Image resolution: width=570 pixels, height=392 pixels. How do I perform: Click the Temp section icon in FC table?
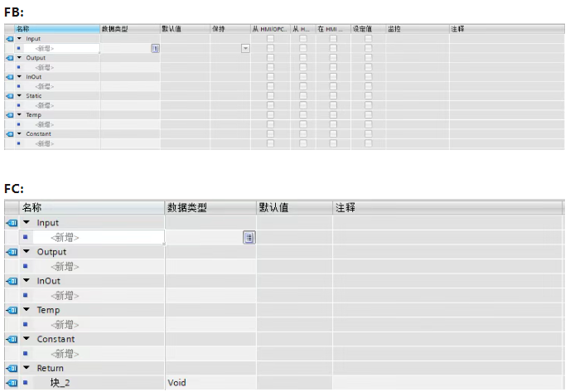pyautogui.click(x=12, y=310)
